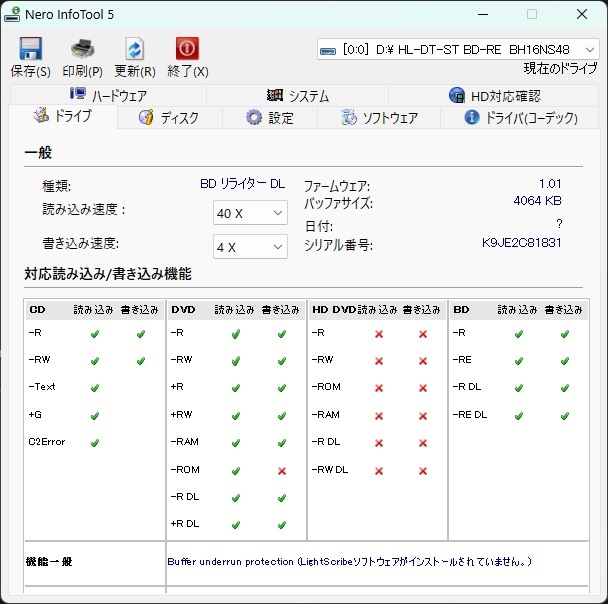Click the Update (更新) refresh icon

click(134, 49)
